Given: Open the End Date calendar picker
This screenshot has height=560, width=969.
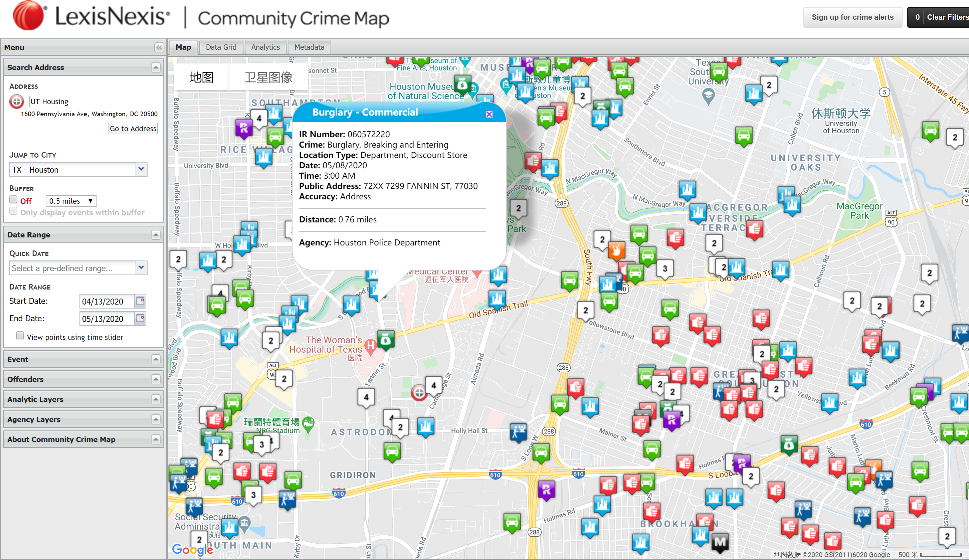Looking at the screenshot, I should pyautogui.click(x=140, y=319).
